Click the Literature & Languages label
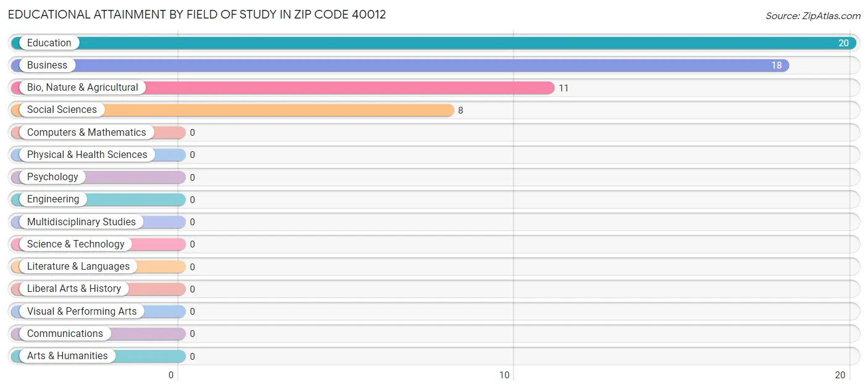The image size is (868, 390). click(78, 266)
